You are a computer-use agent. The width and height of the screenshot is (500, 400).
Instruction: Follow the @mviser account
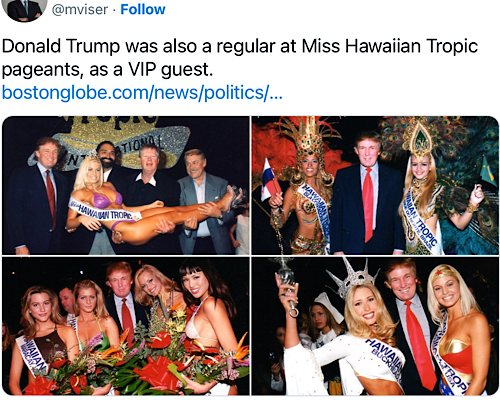pyautogui.click(x=143, y=9)
